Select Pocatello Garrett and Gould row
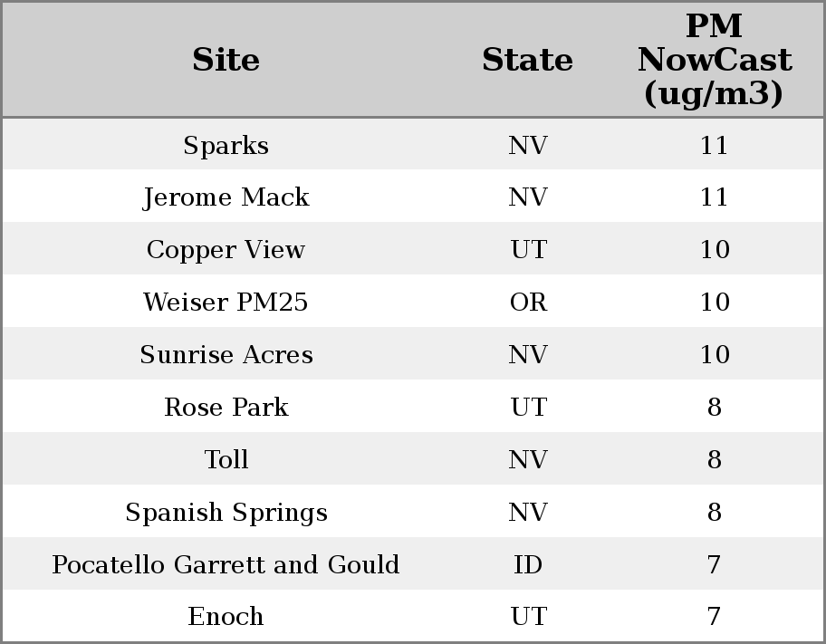Screen dimensions: 826x644 pyautogui.click(x=226, y=565)
